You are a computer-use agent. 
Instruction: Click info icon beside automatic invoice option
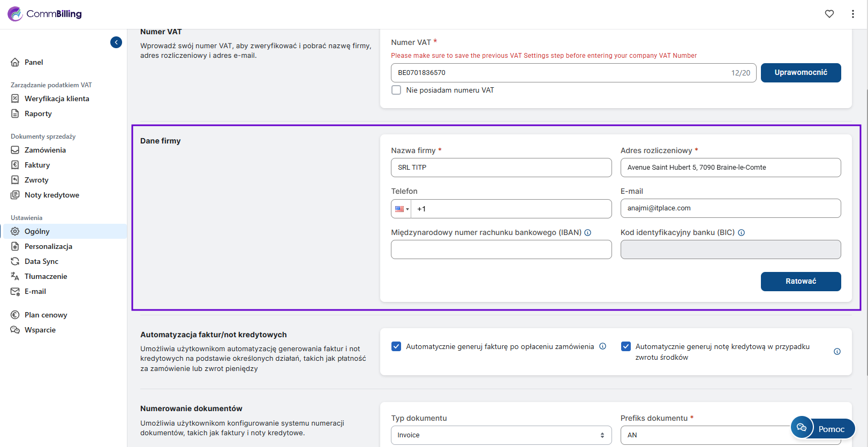602,346
